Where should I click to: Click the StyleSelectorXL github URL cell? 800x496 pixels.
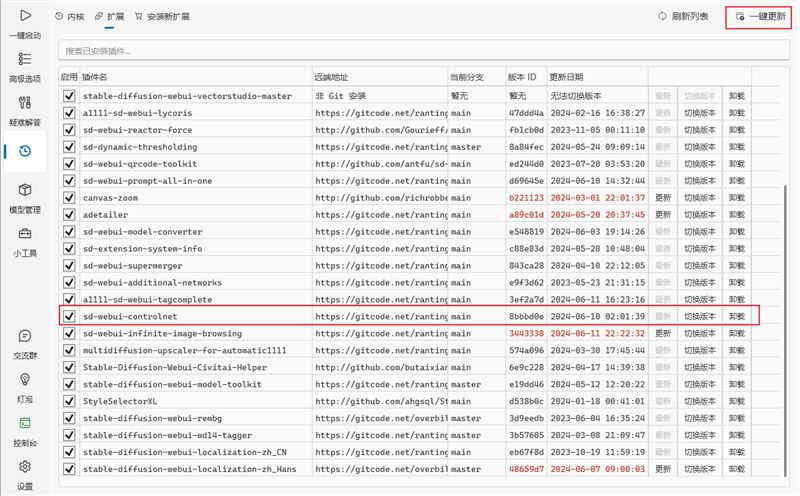pyautogui.click(x=381, y=401)
